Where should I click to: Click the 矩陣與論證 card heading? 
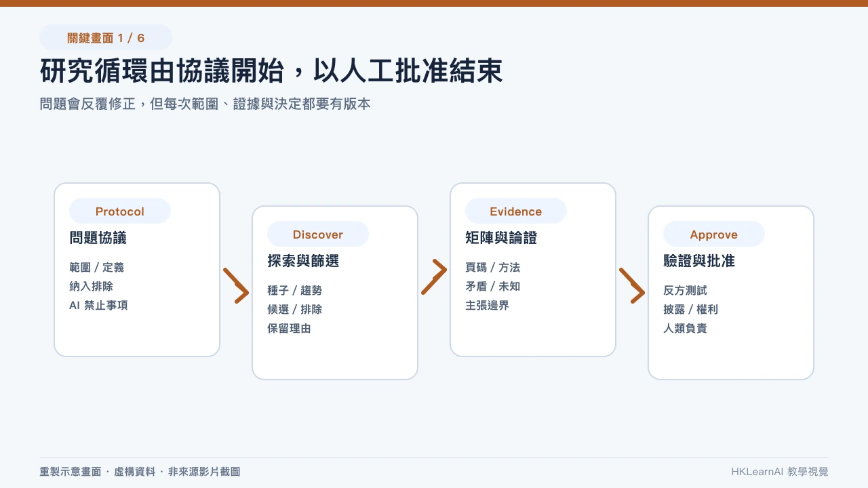pyautogui.click(x=501, y=238)
